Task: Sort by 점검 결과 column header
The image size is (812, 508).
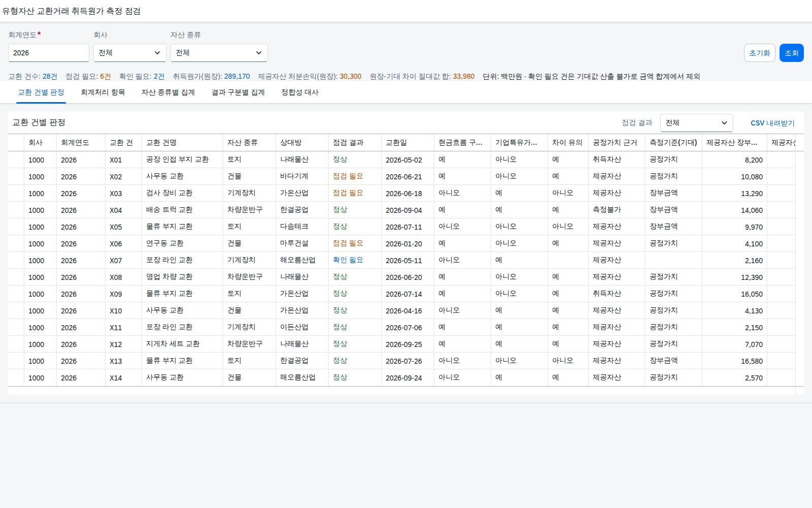Action: 355,143
